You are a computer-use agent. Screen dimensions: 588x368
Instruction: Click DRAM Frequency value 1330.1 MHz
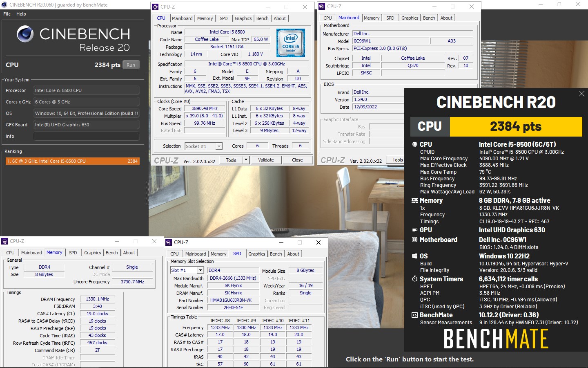(x=97, y=299)
